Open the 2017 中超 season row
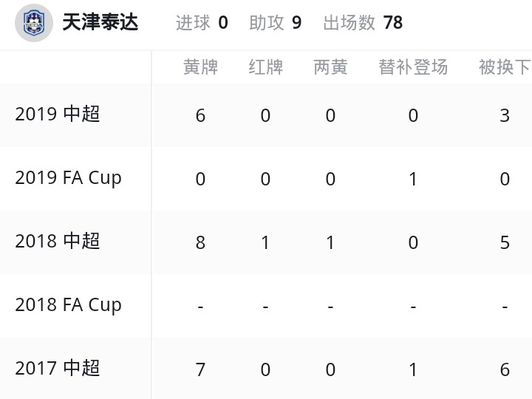This screenshot has height=399, width=532. tap(58, 368)
